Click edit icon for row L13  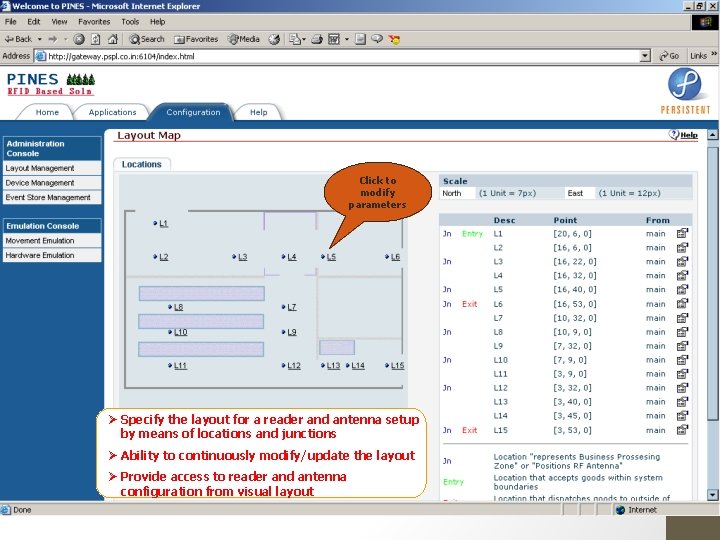(x=682, y=402)
